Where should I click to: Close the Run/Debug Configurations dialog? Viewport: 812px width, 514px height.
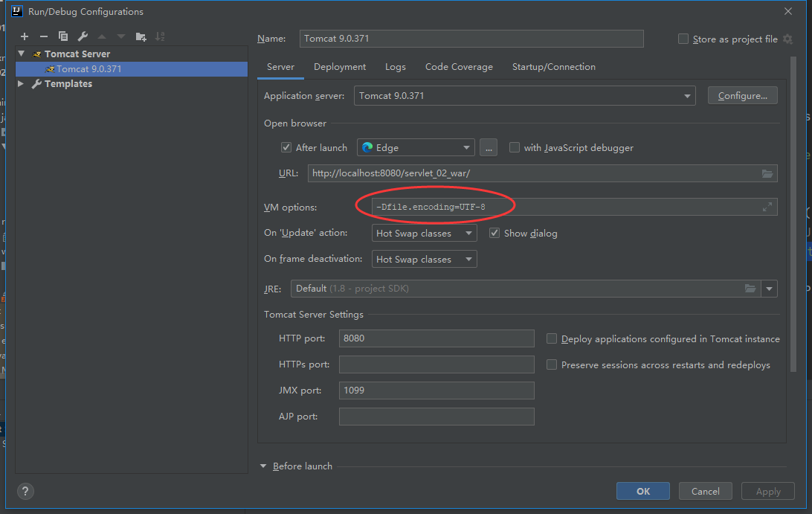(x=787, y=11)
